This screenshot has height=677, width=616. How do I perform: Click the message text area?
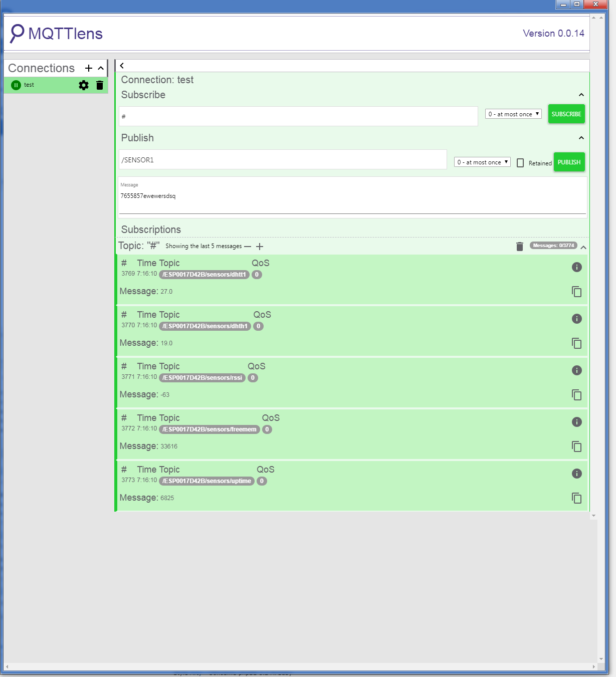pyautogui.click(x=353, y=197)
